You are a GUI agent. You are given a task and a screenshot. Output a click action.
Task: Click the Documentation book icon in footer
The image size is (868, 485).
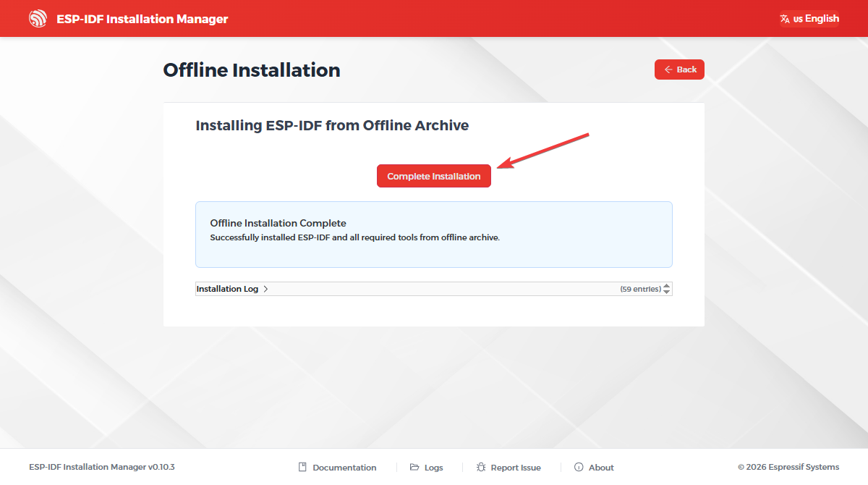coord(303,468)
